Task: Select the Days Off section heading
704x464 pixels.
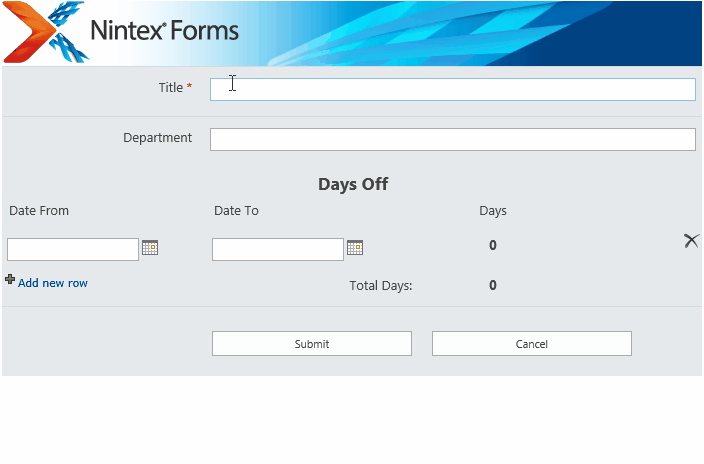Action: (x=353, y=184)
